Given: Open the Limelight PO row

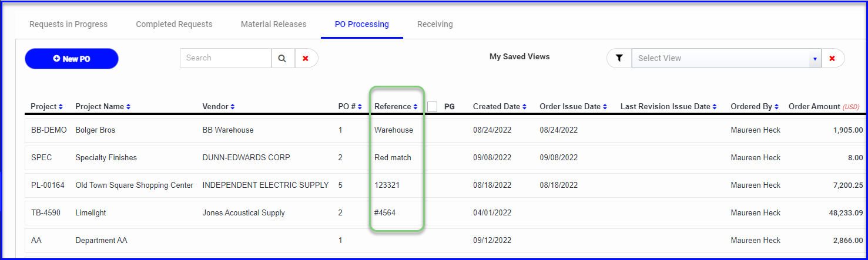Looking at the screenshot, I should (447, 212).
